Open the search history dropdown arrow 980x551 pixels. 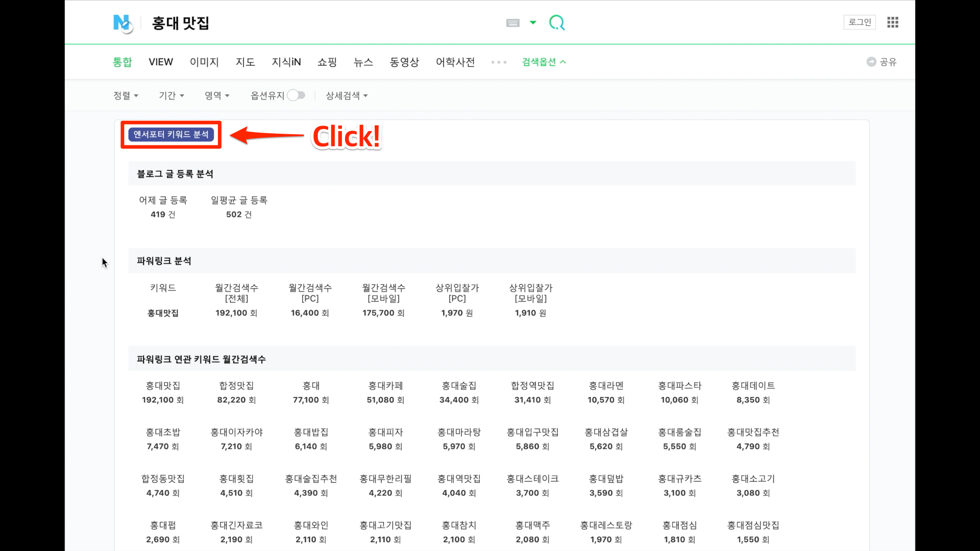click(x=533, y=22)
